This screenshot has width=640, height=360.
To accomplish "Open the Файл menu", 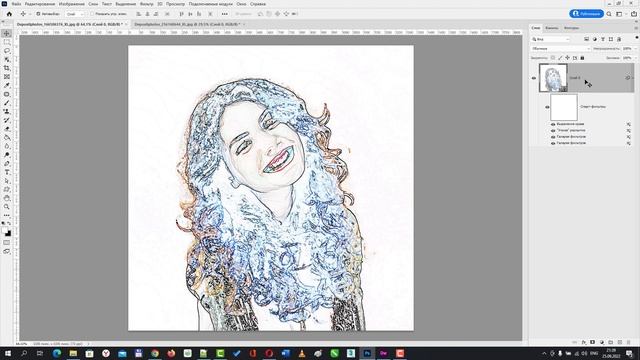I will point(16,4).
